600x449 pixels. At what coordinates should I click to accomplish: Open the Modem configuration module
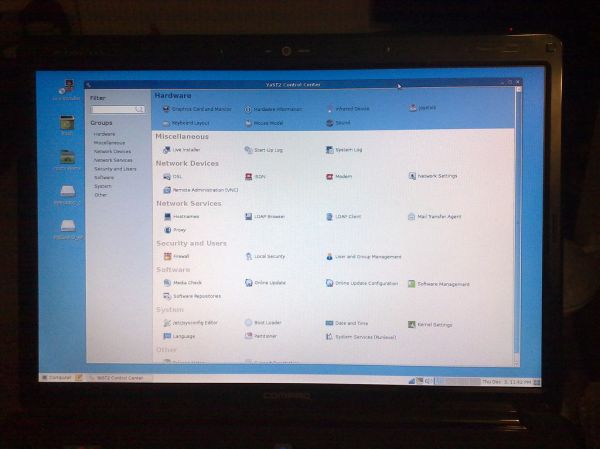pyautogui.click(x=339, y=176)
